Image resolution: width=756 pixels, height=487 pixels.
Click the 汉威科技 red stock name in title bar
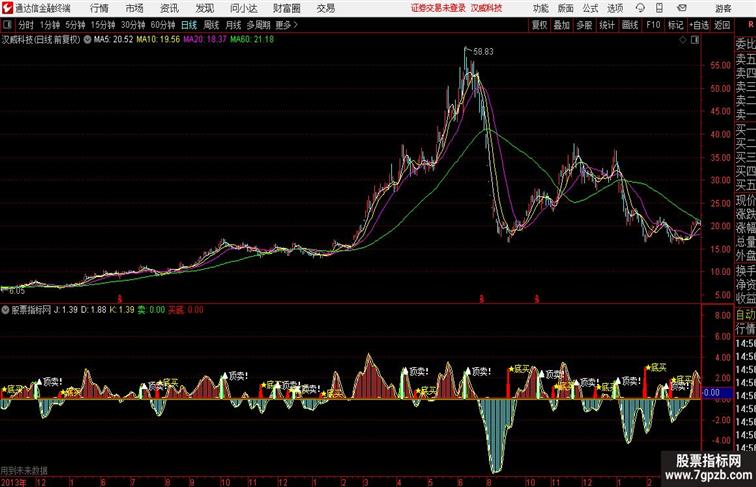point(486,8)
